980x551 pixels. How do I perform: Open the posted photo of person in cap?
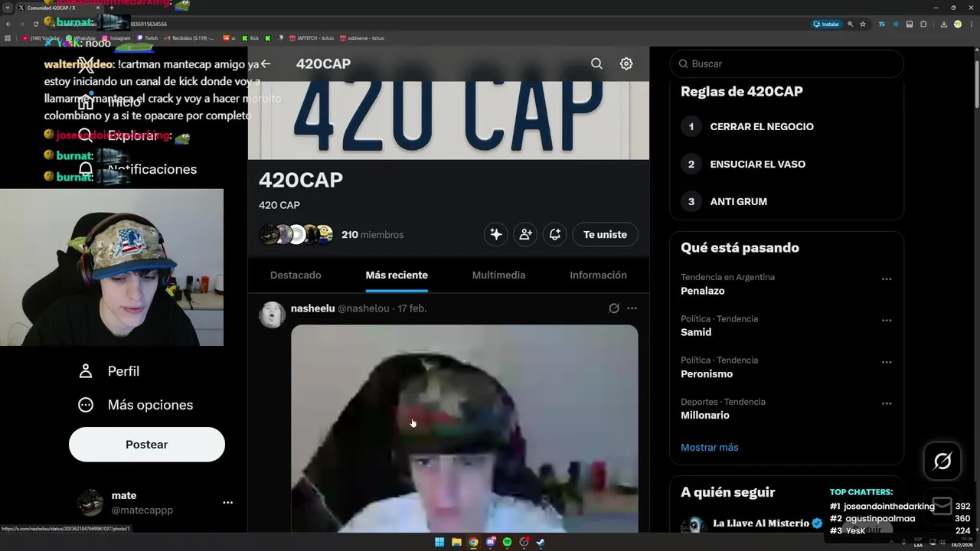tap(464, 429)
